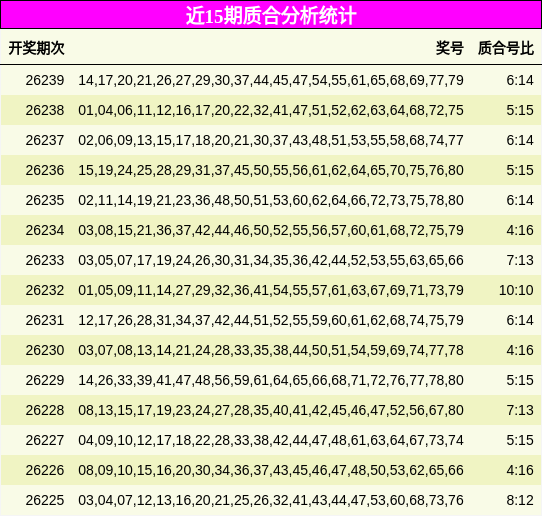Click ratio 7:13 in row 26233

click(x=520, y=260)
